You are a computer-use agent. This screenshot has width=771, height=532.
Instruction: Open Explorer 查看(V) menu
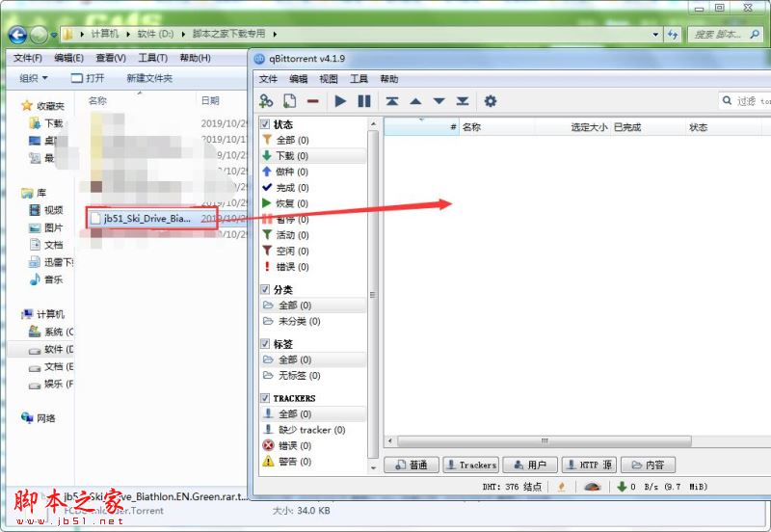click(x=111, y=58)
